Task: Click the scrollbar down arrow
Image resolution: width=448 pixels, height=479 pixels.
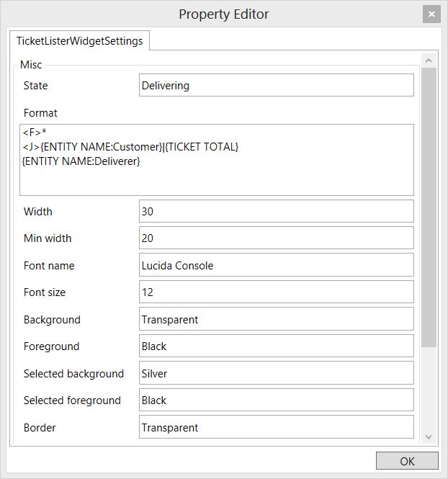Action: (429, 437)
